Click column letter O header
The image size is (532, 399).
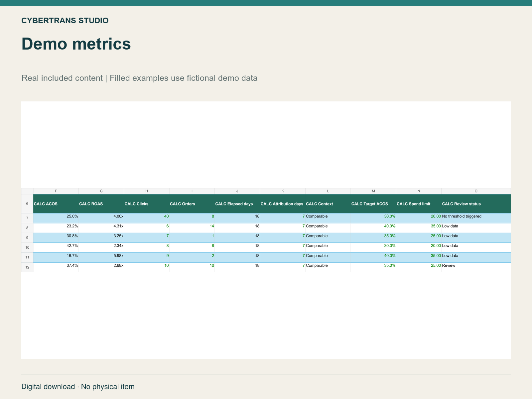(x=476, y=191)
